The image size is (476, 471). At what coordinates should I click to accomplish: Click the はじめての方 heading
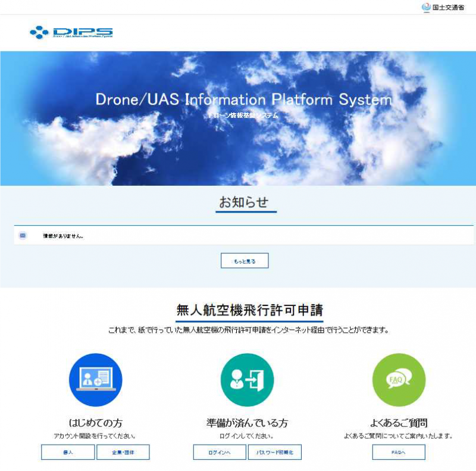96,423
